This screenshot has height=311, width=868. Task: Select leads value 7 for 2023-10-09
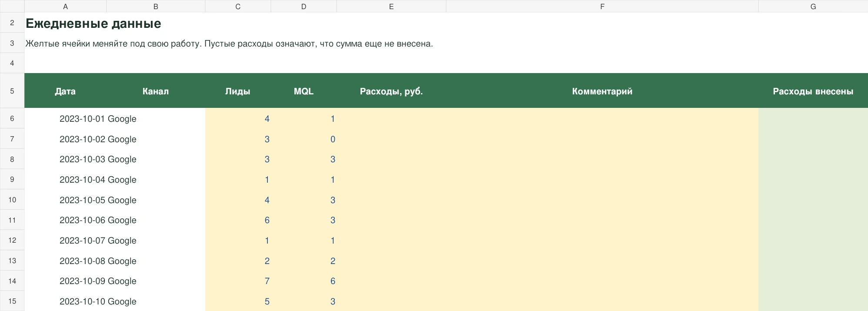coord(238,281)
